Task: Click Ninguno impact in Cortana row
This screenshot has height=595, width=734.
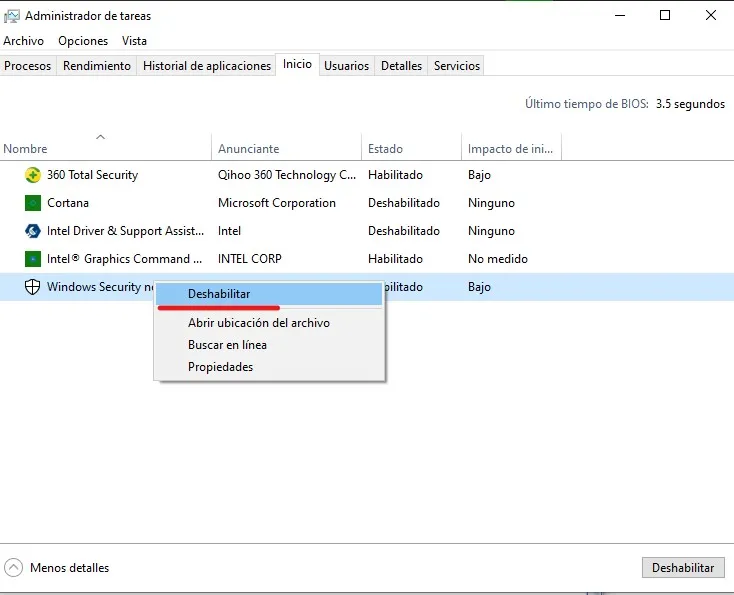Action: point(491,203)
